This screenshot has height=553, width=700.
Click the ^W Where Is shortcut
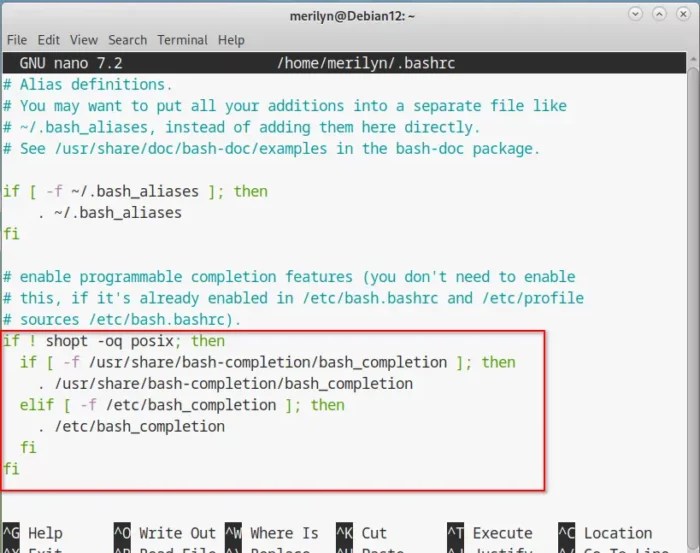[271, 533]
